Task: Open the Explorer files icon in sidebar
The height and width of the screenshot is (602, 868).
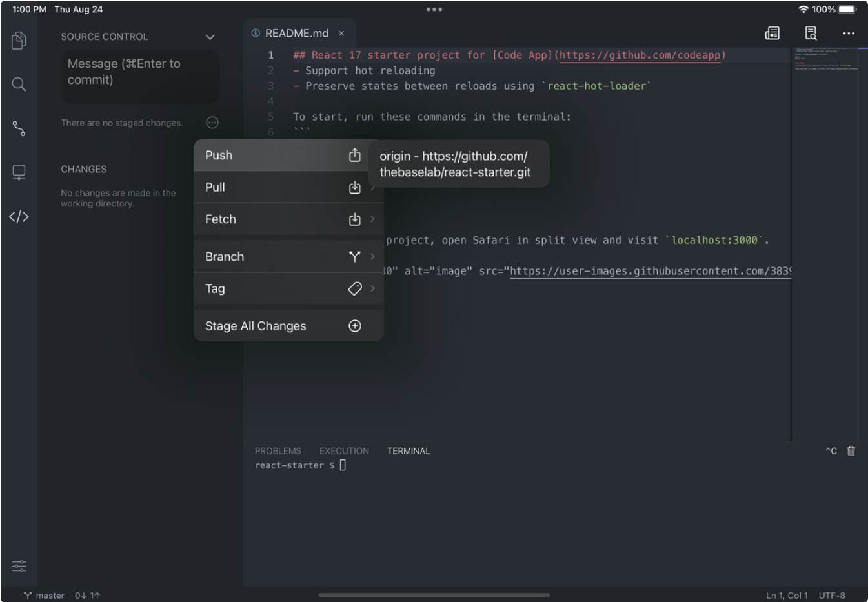Action: coord(19,41)
